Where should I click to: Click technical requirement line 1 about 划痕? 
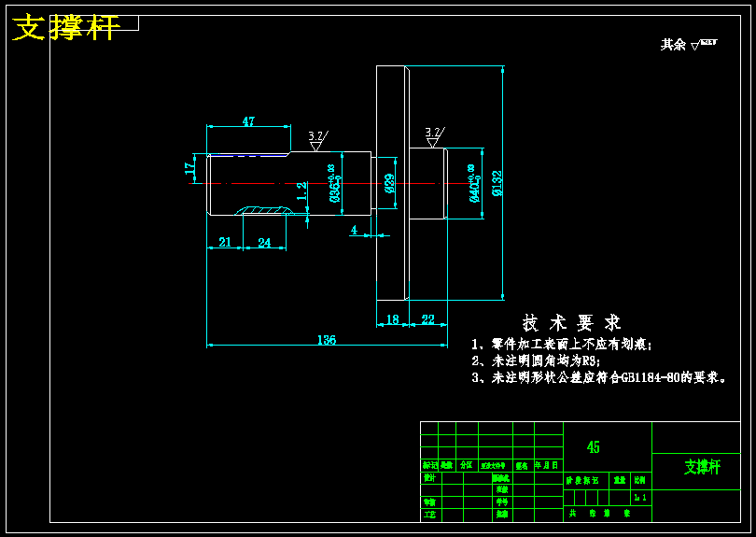562,345
